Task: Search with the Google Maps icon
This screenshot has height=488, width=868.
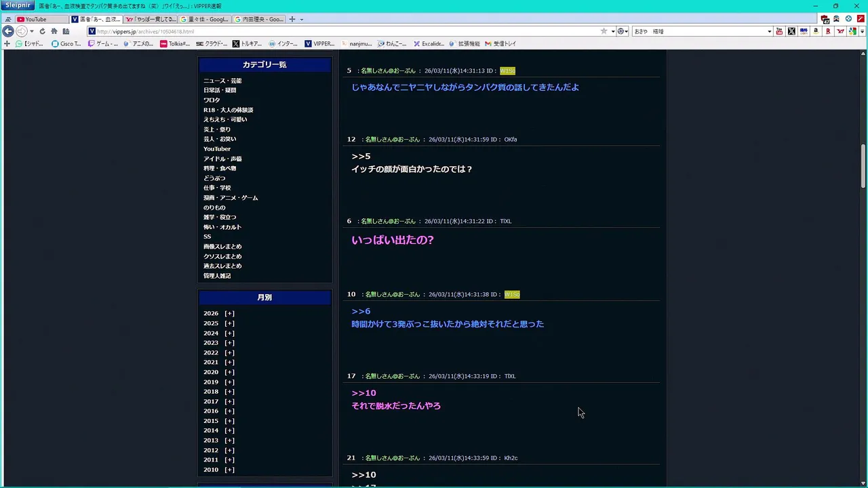Action: pyautogui.click(x=852, y=31)
